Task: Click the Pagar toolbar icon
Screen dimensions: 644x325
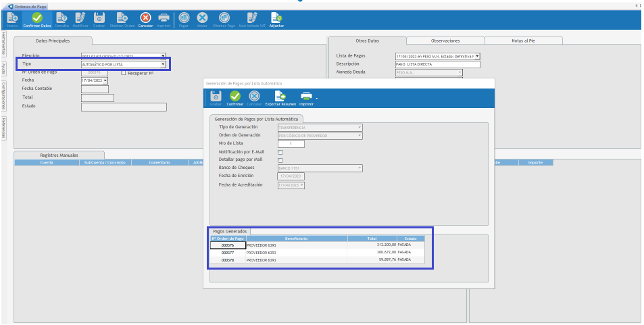Action: (184, 18)
